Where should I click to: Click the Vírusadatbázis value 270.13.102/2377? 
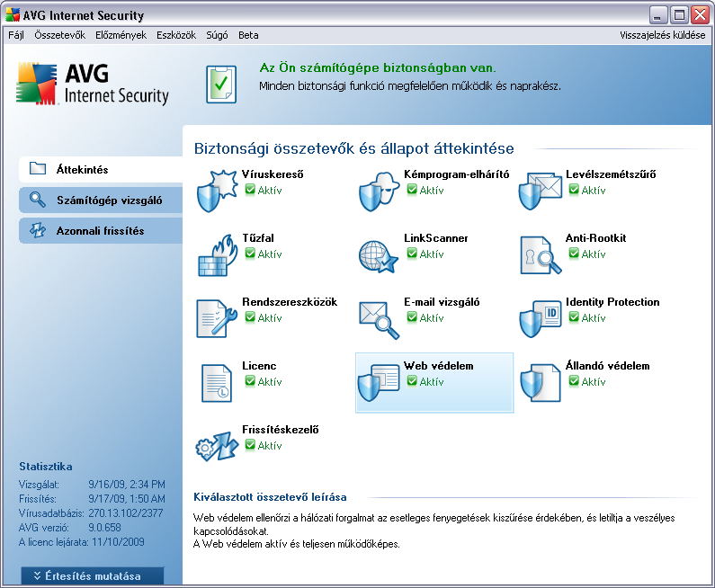click(x=125, y=513)
